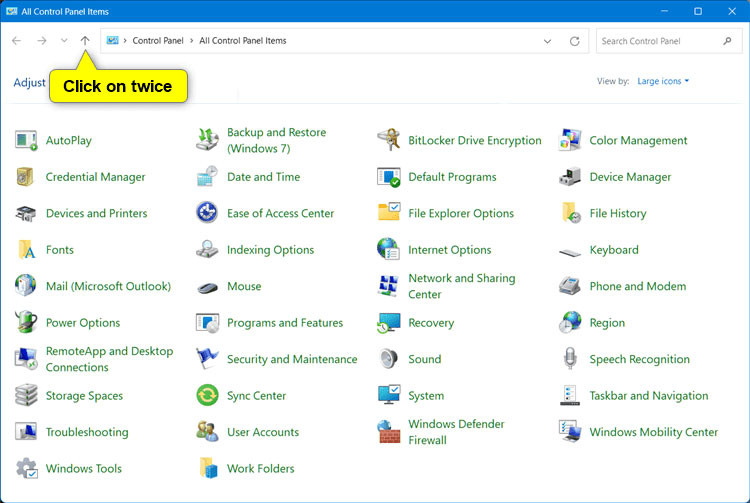Open the Windows Defender Firewall icon

(x=388, y=432)
